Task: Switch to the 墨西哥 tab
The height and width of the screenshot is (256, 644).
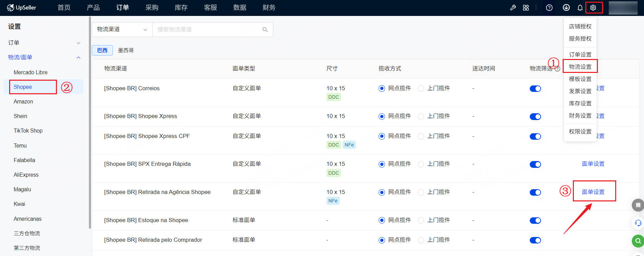Action: coord(126,50)
